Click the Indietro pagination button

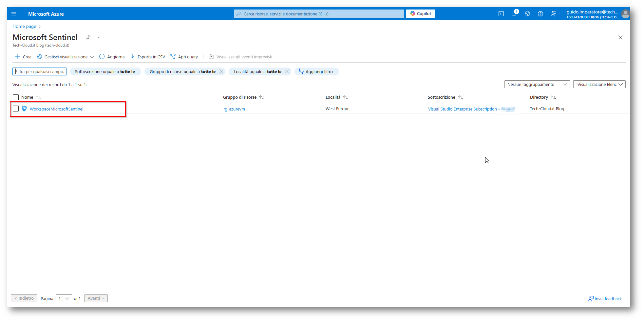click(24, 298)
